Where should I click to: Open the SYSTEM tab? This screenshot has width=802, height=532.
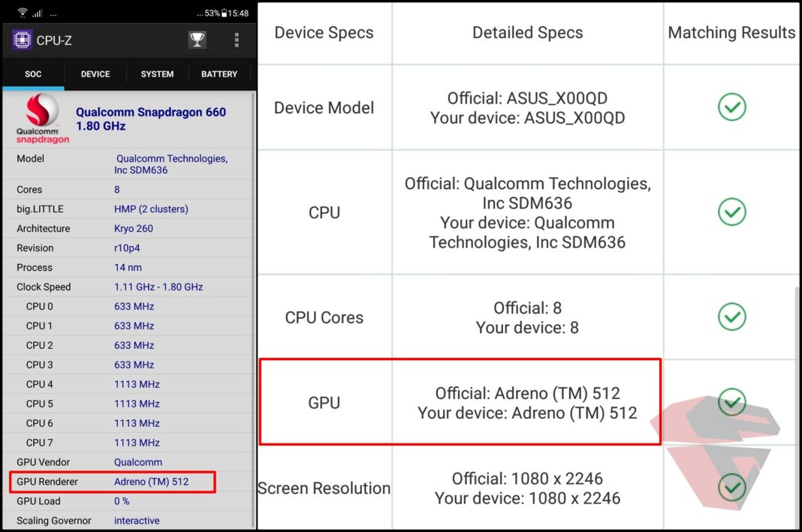[x=157, y=74]
